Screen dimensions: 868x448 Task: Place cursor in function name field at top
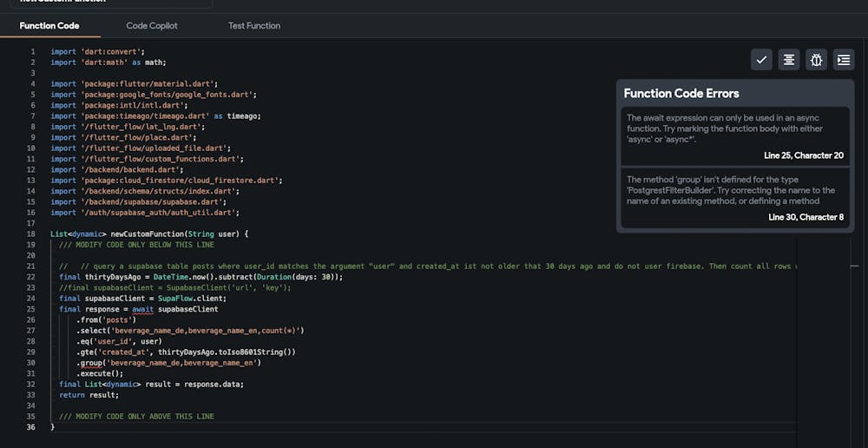tap(104, 3)
